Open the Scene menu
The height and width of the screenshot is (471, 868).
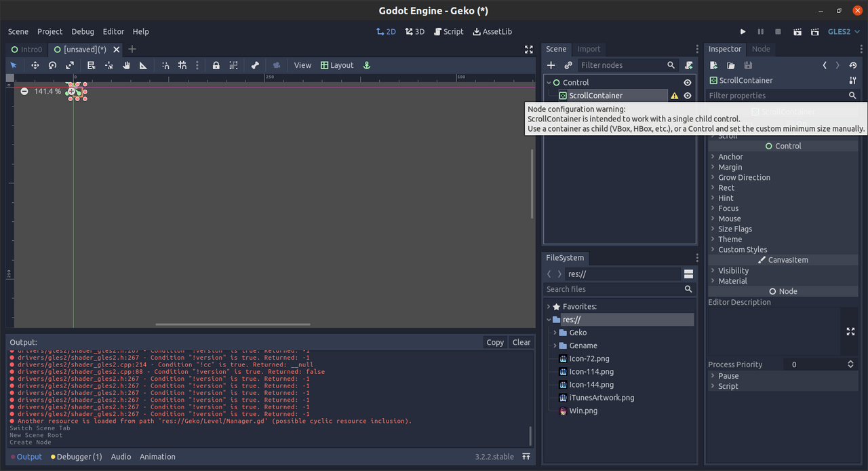18,31
